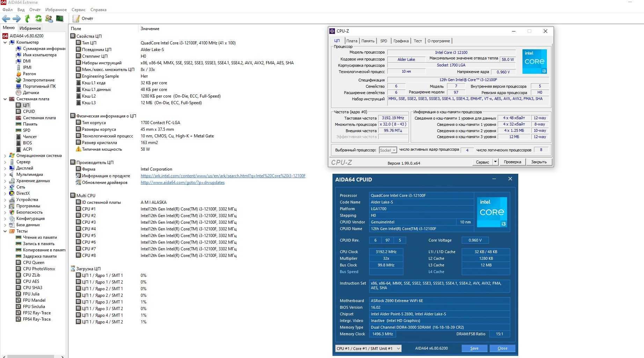Open the CPU/Core/SMT unit dropdown in CPUID
The width and height of the screenshot is (644, 358).
(x=368, y=348)
